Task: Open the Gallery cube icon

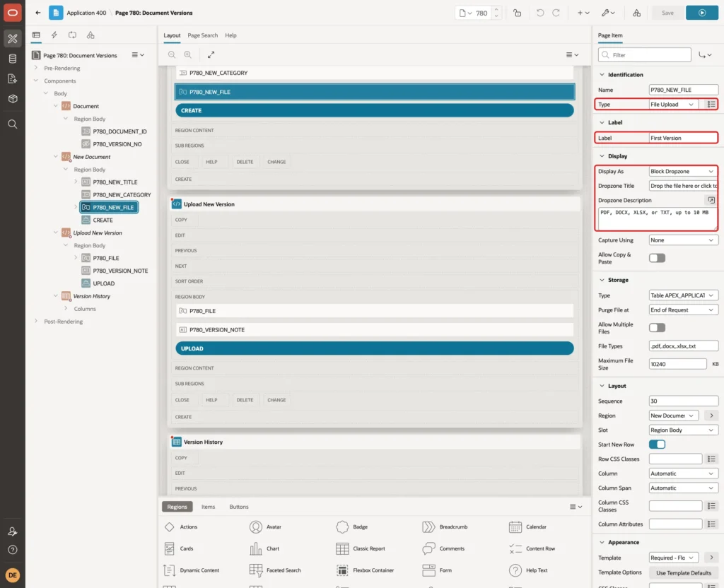Action: pos(13,99)
